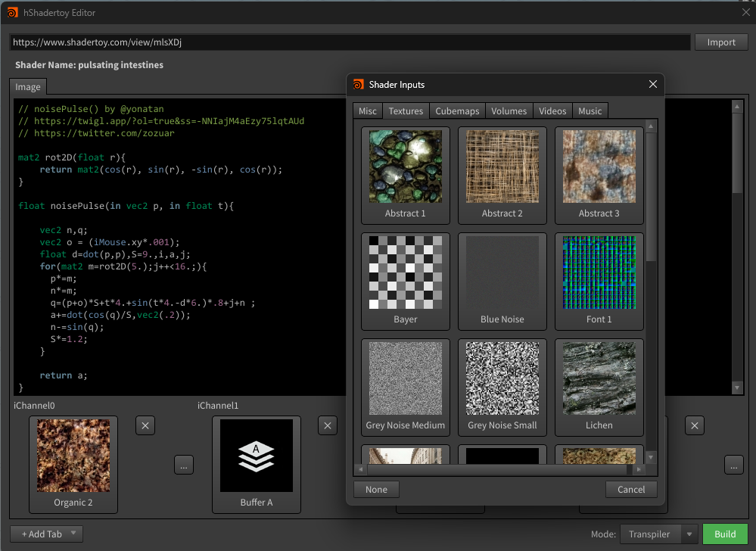Image resolution: width=756 pixels, height=551 pixels.
Task: Open the Organic 2 iChannel0 input
Action: pos(73,465)
